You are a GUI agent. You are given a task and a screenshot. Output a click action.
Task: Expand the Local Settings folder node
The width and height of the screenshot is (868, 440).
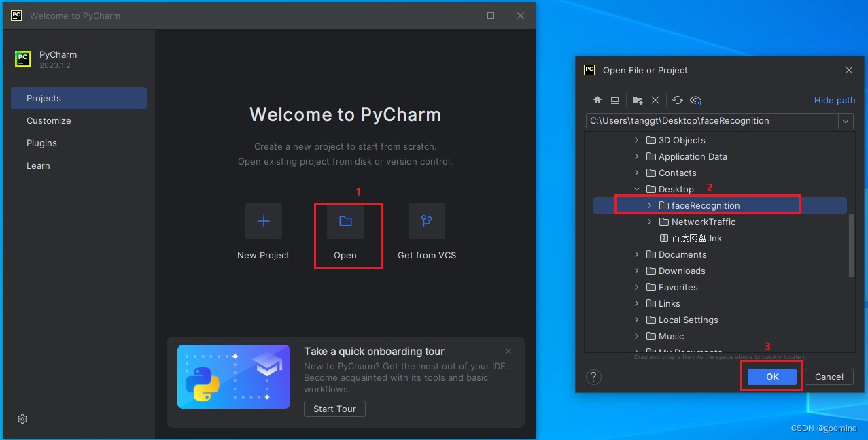[x=637, y=320]
